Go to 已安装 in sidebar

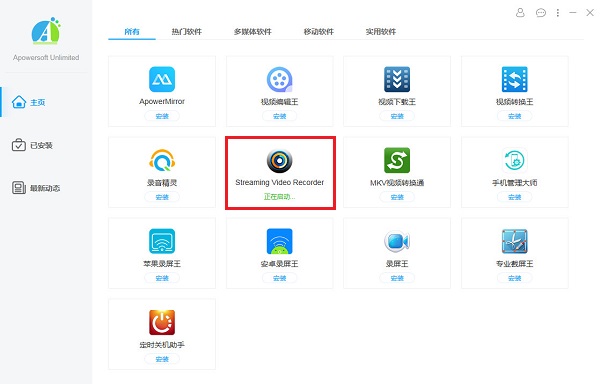(32, 145)
